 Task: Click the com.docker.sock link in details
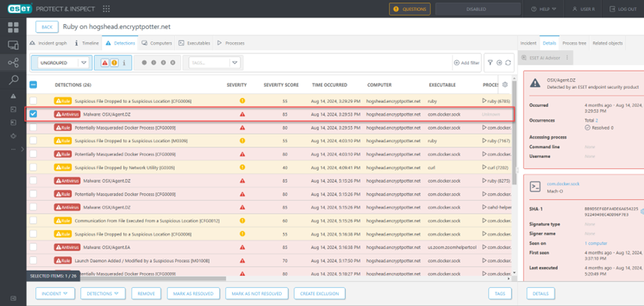[x=561, y=183]
